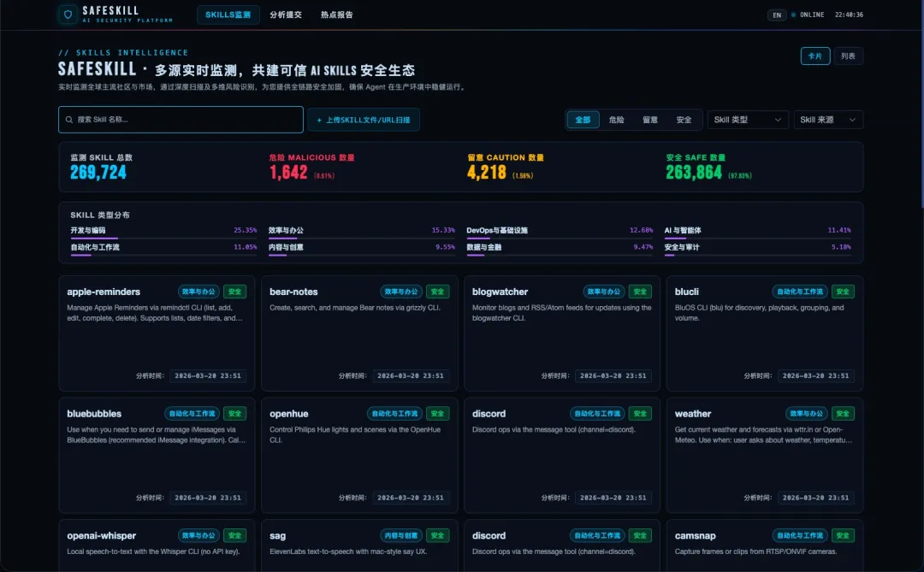Filter skills by 危险 status
Screen dimensions: 924x572
pyautogui.click(x=616, y=120)
